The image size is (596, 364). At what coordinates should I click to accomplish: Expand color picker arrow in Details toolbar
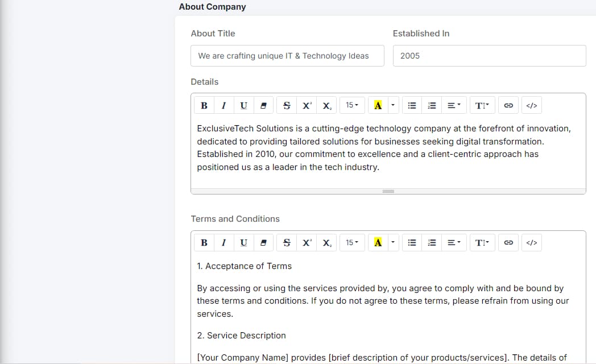coord(392,105)
